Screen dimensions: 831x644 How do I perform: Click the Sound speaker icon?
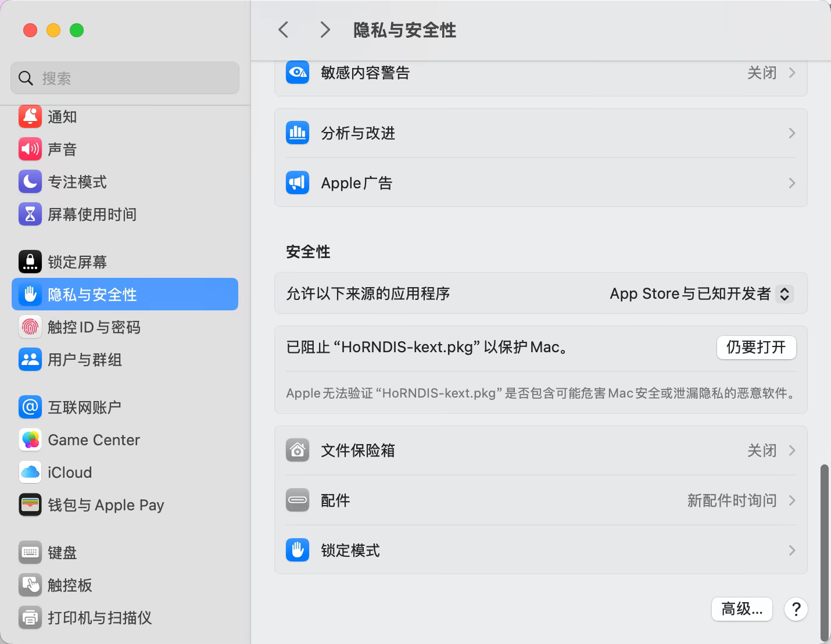coord(30,149)
